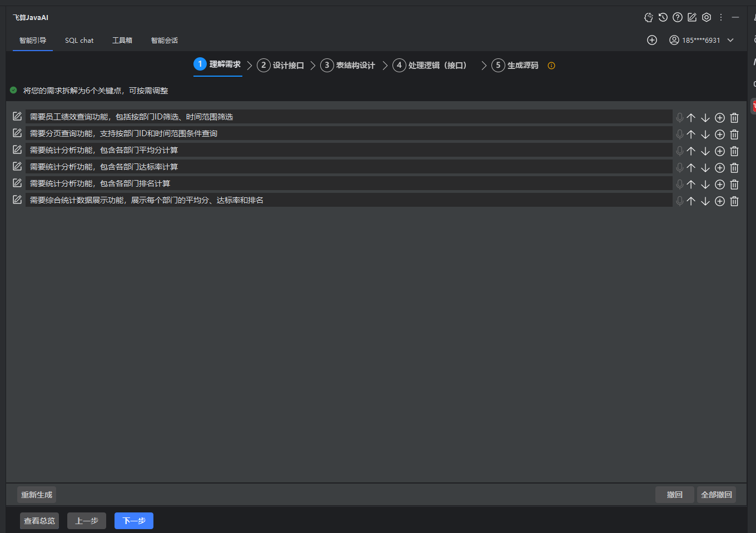756x533 pixels.
Task: Open settings with the hexagon gear icon
Action: point(707,17)
